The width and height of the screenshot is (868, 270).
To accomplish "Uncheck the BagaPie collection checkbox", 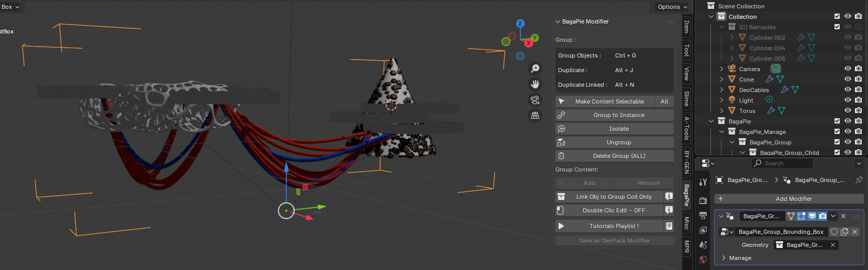I will [837, 121].
